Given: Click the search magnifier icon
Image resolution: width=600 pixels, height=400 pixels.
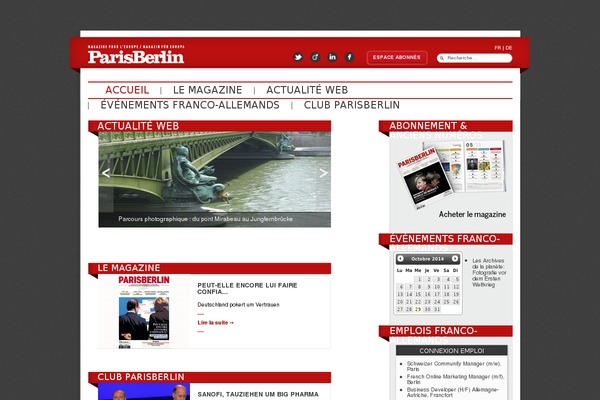Looking at the screenshot, I should [442, 58].
